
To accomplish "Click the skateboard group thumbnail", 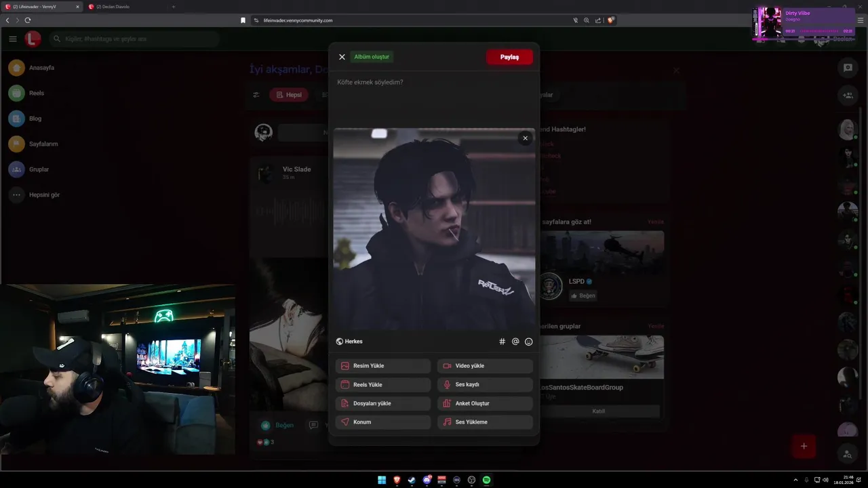I will (601, 357).
